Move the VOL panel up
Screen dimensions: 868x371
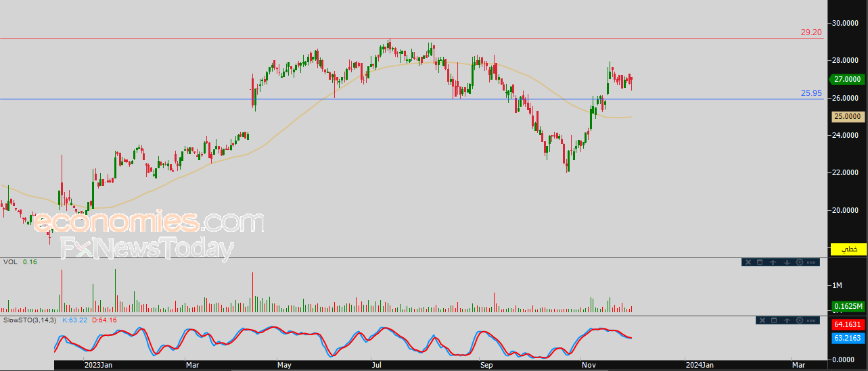click(x=773, y=262)
